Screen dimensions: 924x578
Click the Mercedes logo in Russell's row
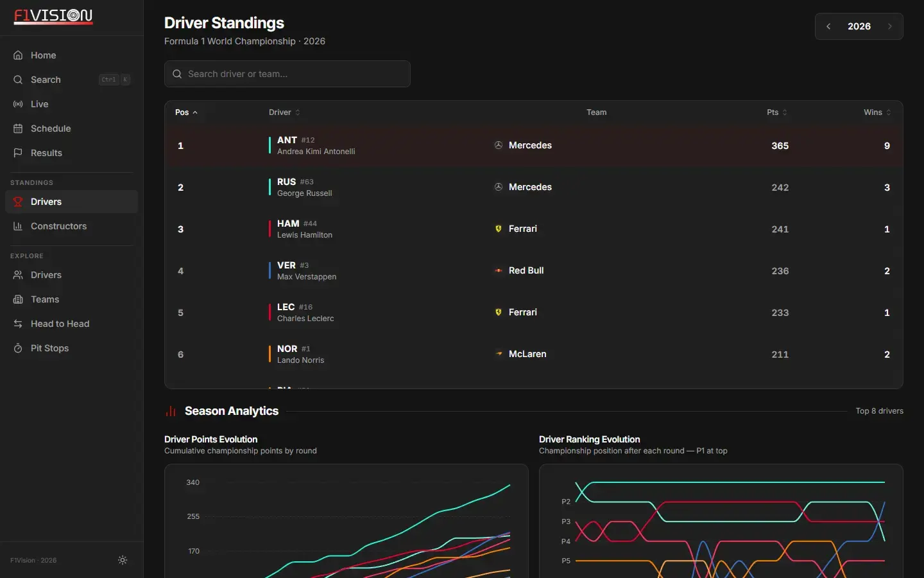click(x=499, y=187)
